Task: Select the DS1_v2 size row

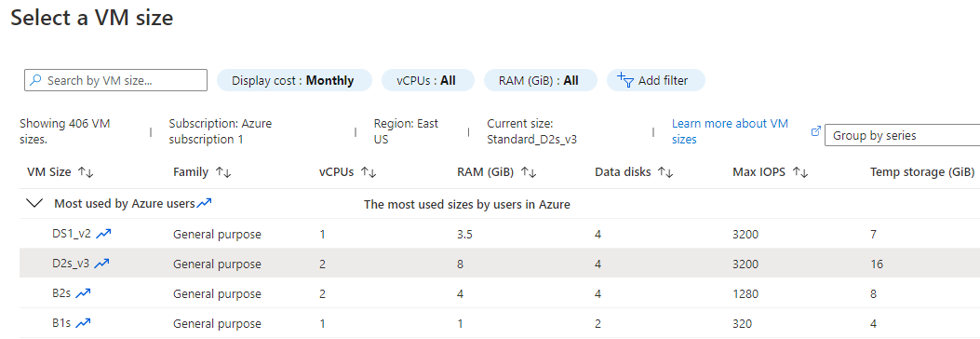Action: tap(500, 234)
